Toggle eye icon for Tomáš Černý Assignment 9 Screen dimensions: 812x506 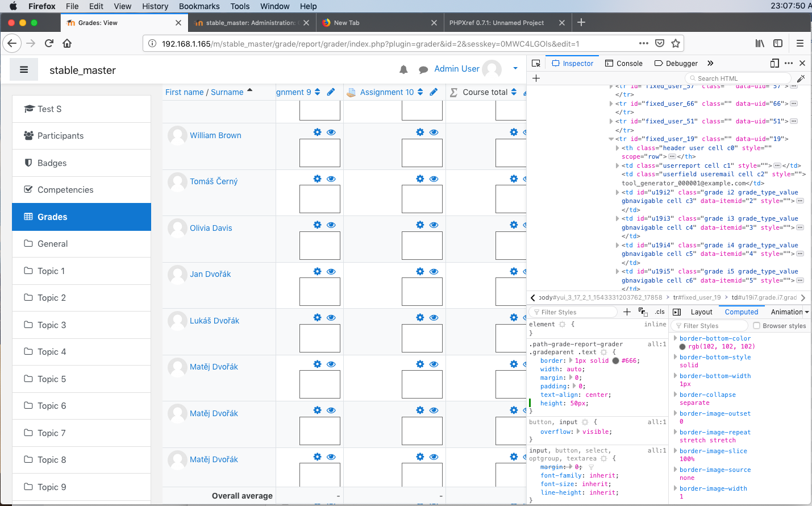(x=331, y=179)
